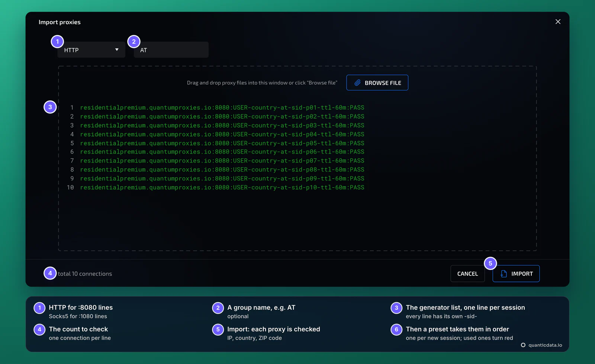Click the 'total 10 connections' status text

point(85,274)
